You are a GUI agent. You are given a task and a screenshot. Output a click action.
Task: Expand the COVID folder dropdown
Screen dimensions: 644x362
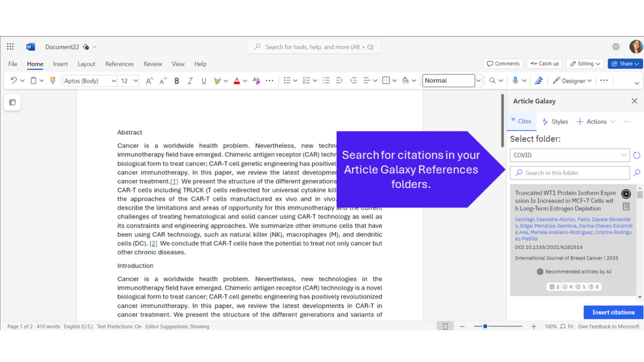[x=623, y=155]
